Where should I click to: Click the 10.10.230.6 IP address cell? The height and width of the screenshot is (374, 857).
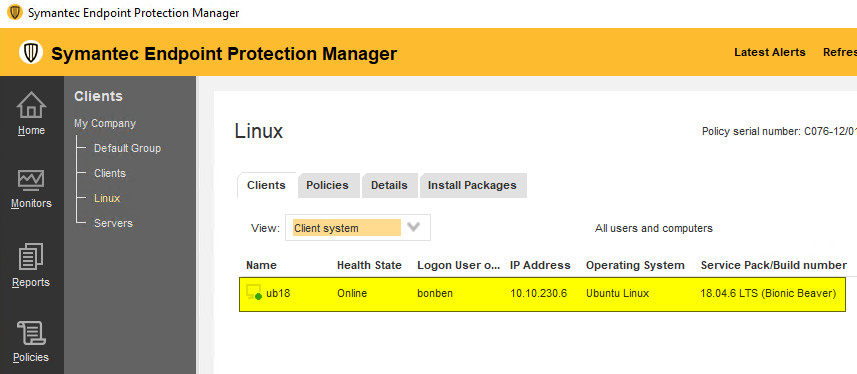coord(538,294)
